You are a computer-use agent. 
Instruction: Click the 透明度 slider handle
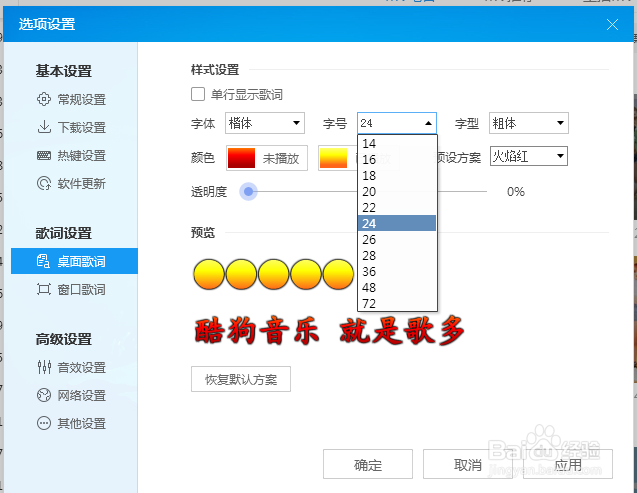[x=249, y=191]
